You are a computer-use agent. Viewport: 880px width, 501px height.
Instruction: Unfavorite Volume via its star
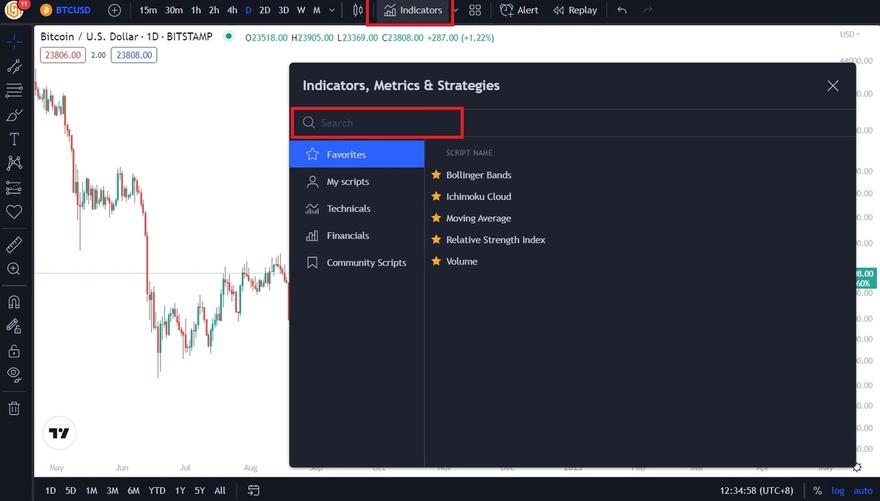coord(436,261)
